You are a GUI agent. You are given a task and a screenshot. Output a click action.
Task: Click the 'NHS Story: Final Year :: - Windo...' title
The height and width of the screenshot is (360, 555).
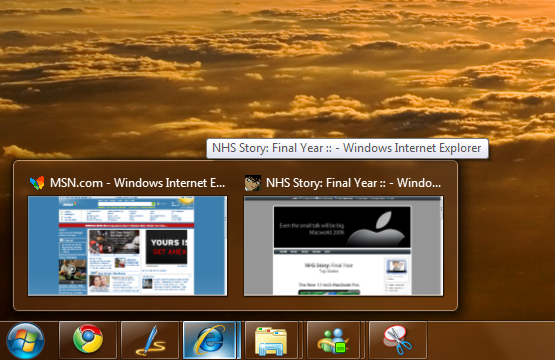(353, 183)
